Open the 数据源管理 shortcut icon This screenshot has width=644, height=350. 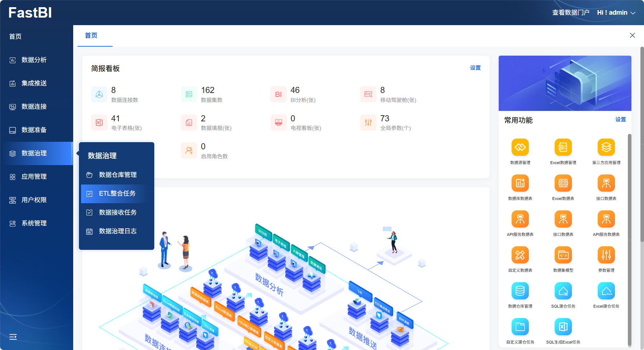[520, 147]
